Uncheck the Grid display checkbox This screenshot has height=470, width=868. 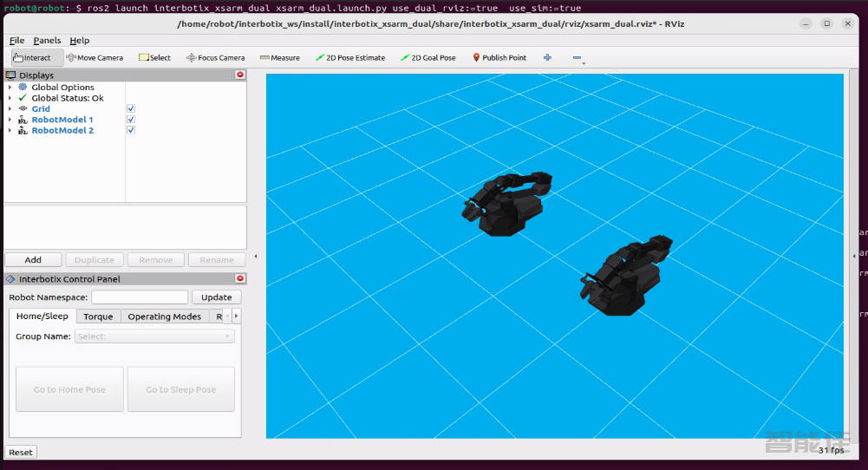131,108
